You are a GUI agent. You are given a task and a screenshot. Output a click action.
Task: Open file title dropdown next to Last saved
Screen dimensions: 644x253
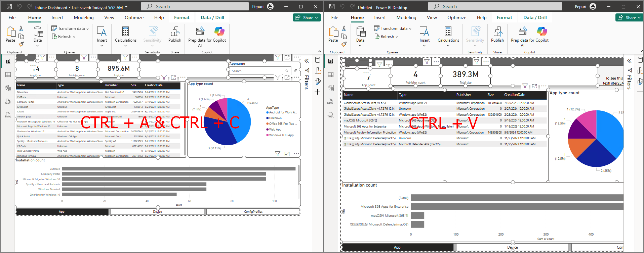pos(126,7)
